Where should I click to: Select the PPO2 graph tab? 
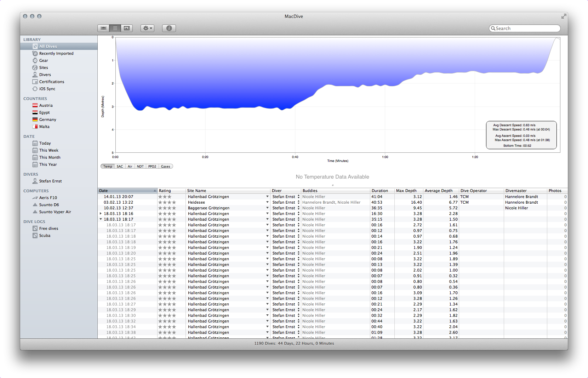click(152, 167)
